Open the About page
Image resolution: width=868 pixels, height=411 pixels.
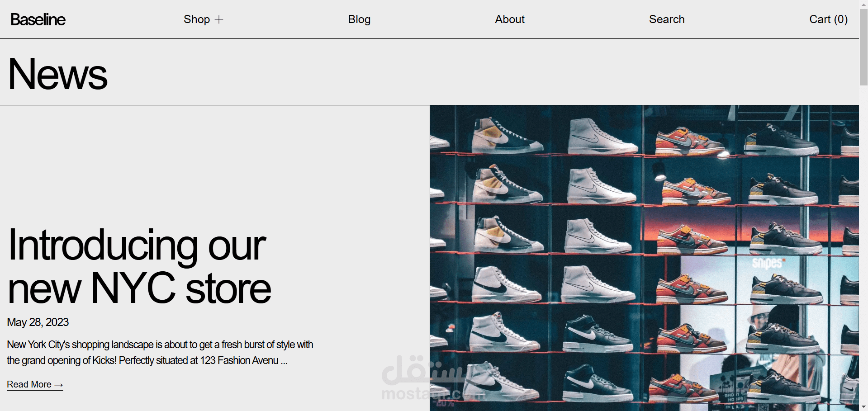[510, 19]
